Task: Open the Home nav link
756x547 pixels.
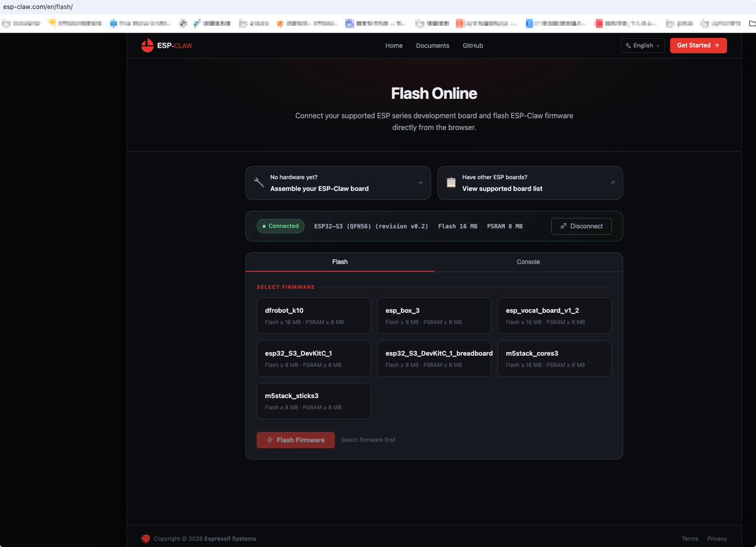Action: [x=394, y=46]
